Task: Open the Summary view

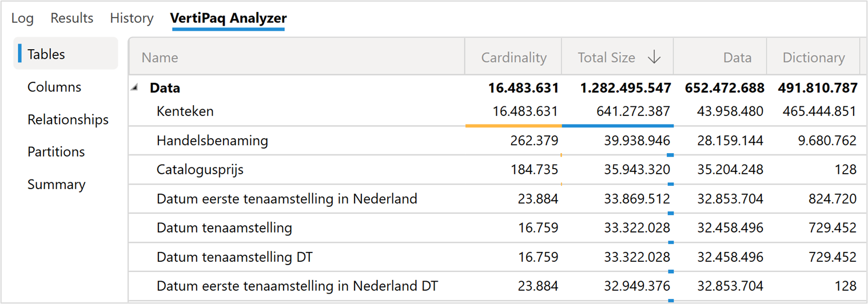Action: (x=56, y=185)
